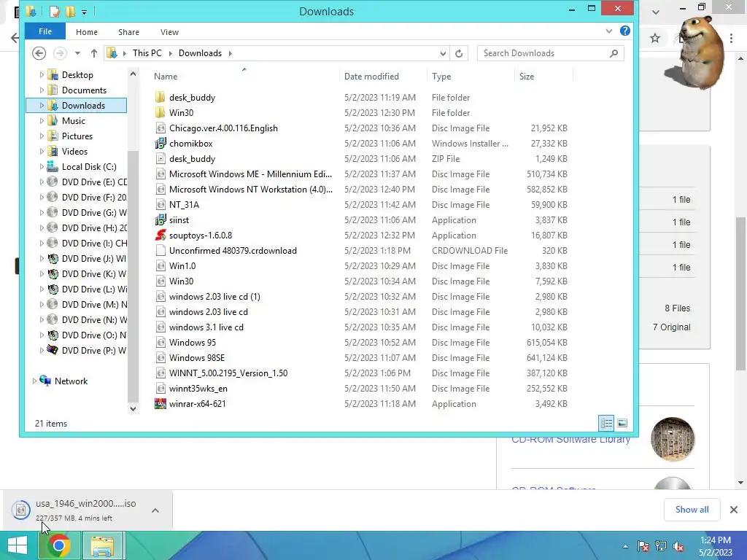The width and height of the screenshot is (747, 560).
Task: Select the siinst application icon
Action: [x=160, y=220]
